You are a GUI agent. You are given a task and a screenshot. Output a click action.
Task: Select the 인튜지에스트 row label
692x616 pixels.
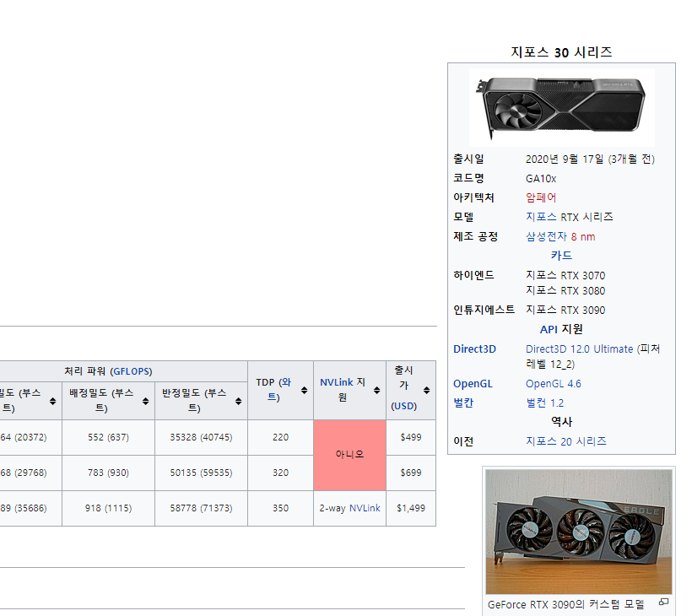(484, 310)
